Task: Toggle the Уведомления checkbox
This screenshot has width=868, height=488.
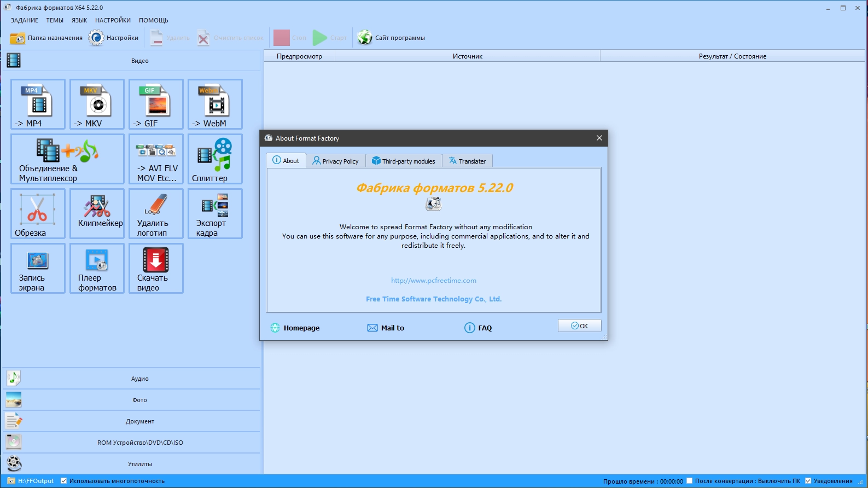Action: [808, 481]
